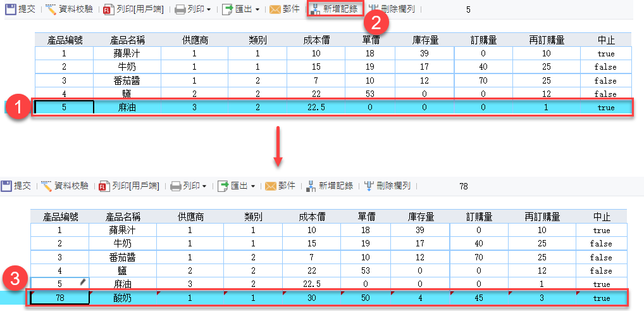Select the unit price cell showing 50
This screenshot has width=644, height=311.
366,298
